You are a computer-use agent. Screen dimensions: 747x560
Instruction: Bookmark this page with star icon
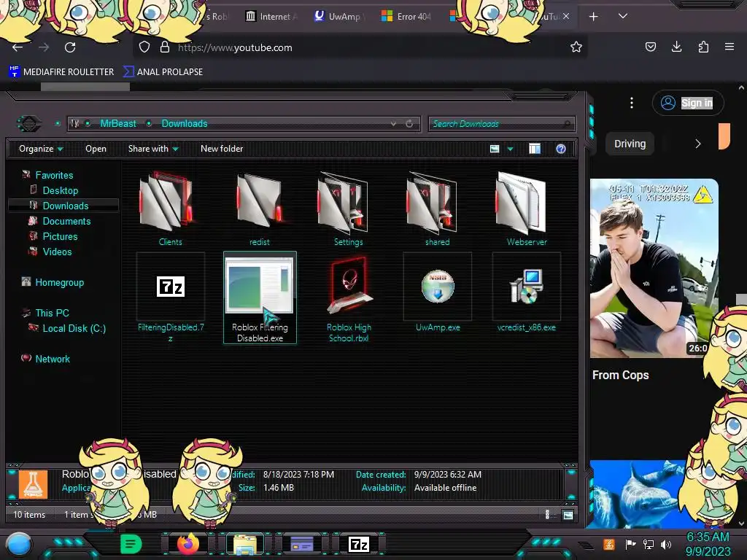576,47
